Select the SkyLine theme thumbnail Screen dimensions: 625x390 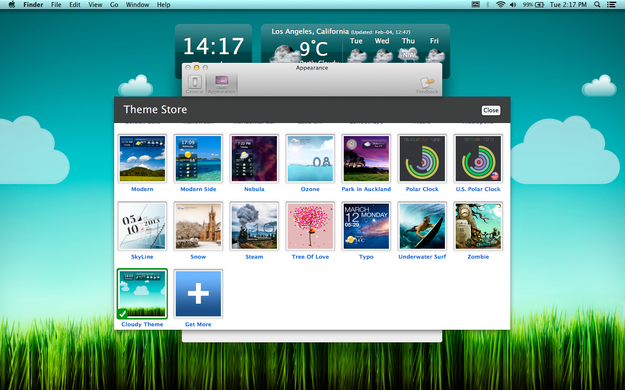point(142,226)
